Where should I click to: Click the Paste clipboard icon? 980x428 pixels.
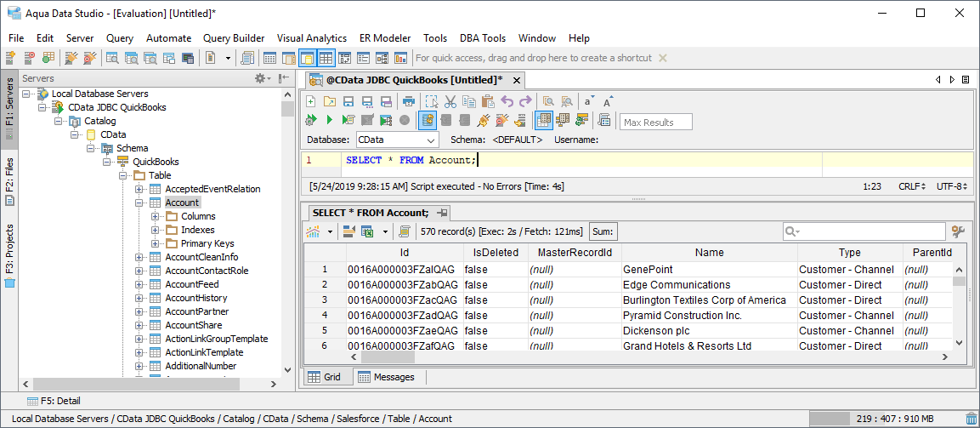(487, 101)
